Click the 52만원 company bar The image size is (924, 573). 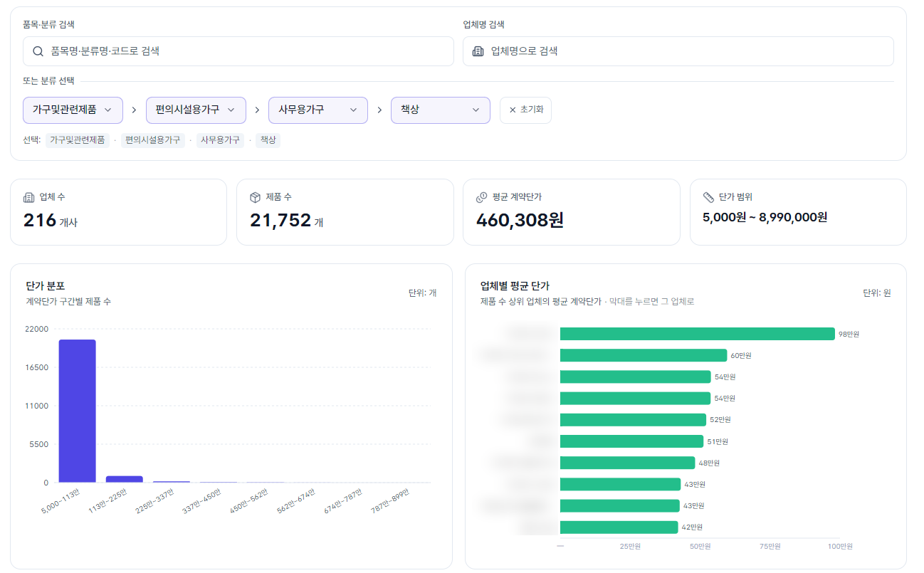[x=633, y=420]
